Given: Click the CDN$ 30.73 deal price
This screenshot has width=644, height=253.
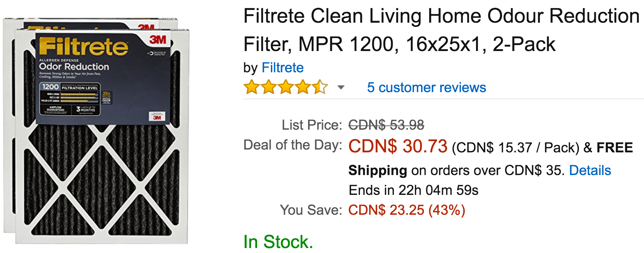Looking at the screenshot, I should [x=398, y=146].
